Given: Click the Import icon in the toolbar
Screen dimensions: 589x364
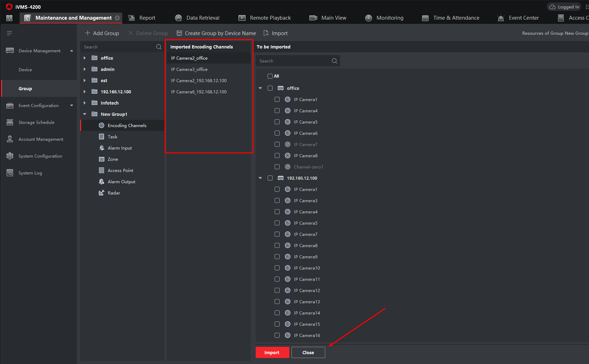Looking at the screenshot, I should 266,33.
